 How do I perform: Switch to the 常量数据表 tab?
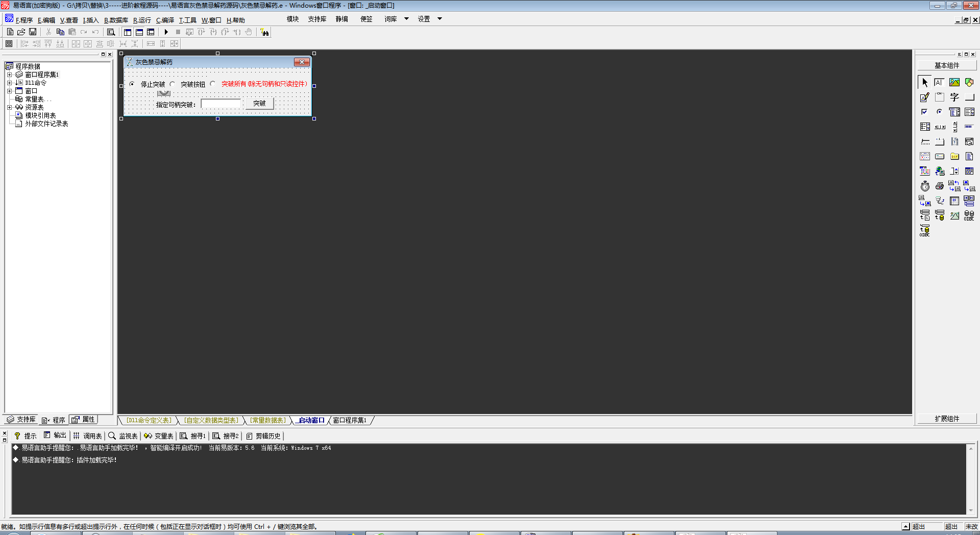tap(267, 421)
